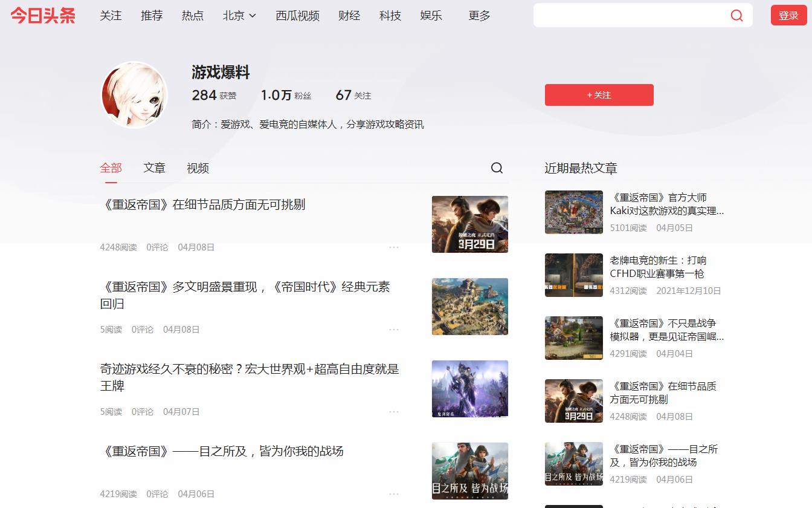812x508 pixels.
Task: Open 西瓜视频 in top navigation
Action: click(x=297, y=16)
